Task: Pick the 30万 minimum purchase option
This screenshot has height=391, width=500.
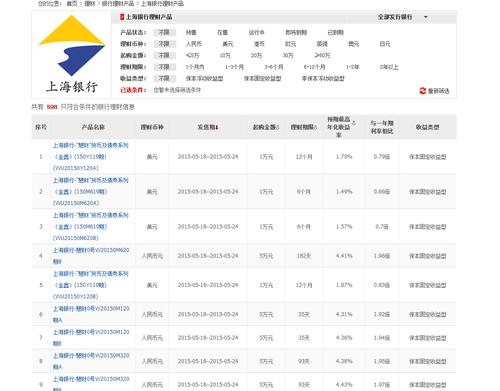Action: point(288,55)
